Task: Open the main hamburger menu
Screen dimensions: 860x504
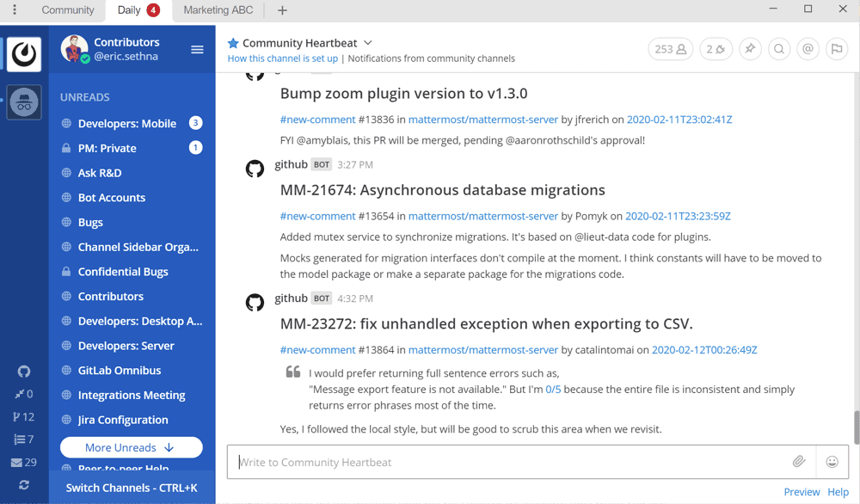Action: (x=197, y=49)
